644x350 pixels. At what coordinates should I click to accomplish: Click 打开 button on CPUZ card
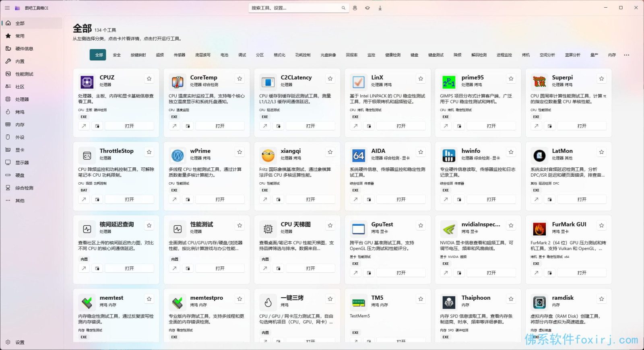[x=130, y=126]
